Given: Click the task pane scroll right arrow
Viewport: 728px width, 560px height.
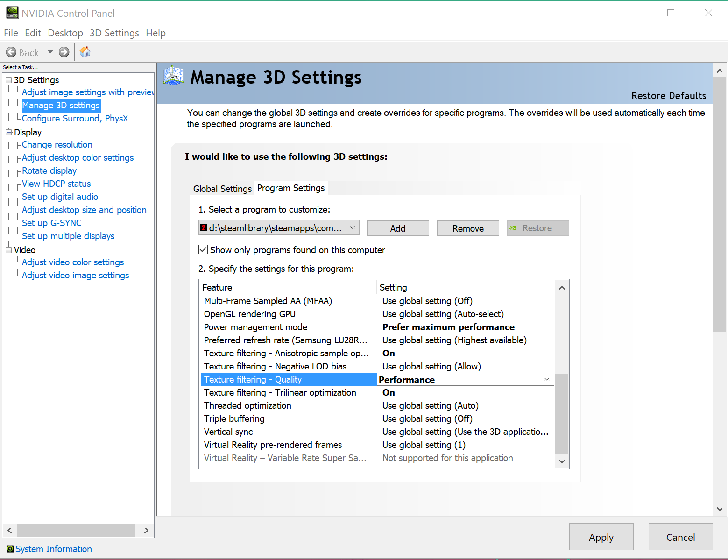Looking at the screenshot, I should 146,530.
